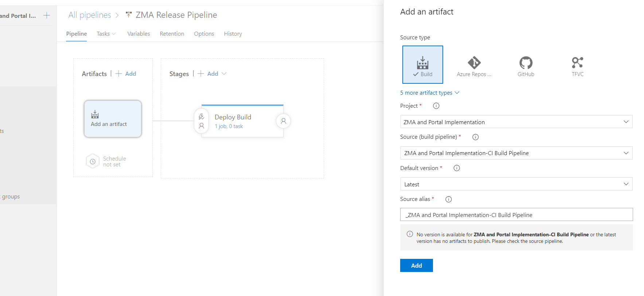Select the Build source type tile
This screenshot has width=644, height=296.
(422, 64)
